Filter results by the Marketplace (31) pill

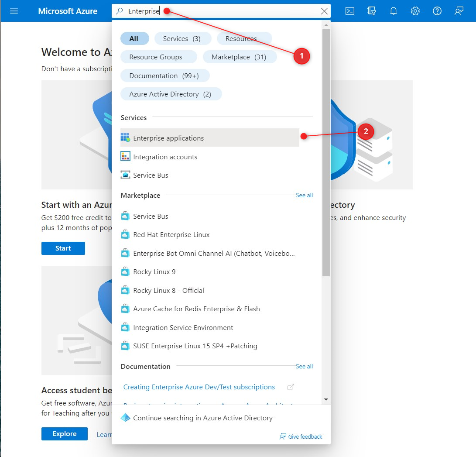point(239,57)
